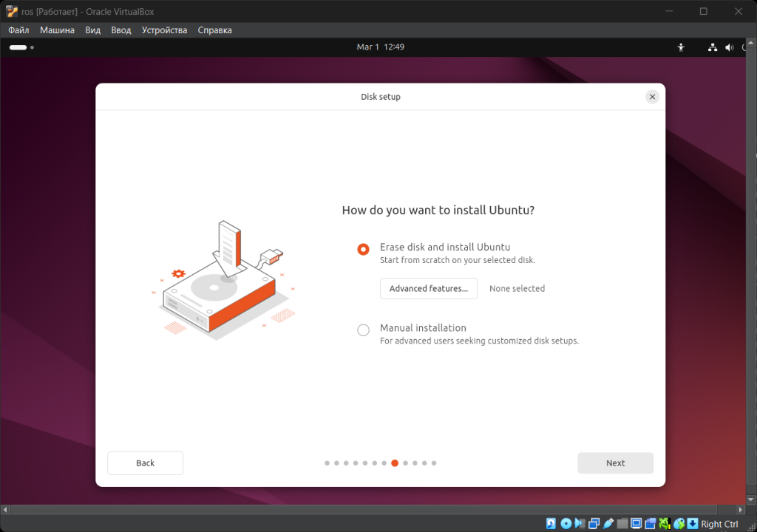Click 'For advanced users seeking customized disk setups.' text
This screenshot has height=532, width=757.
click(479, 341)
